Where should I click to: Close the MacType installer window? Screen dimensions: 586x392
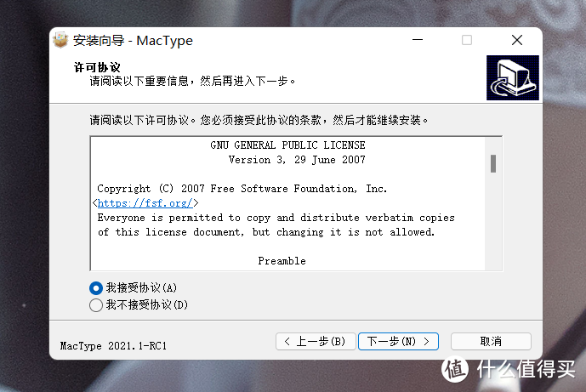[x=517, y=40]
